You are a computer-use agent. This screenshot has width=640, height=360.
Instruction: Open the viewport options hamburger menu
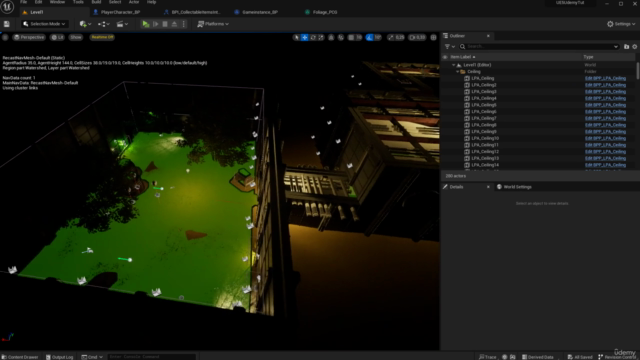click(x=5, y=37)
